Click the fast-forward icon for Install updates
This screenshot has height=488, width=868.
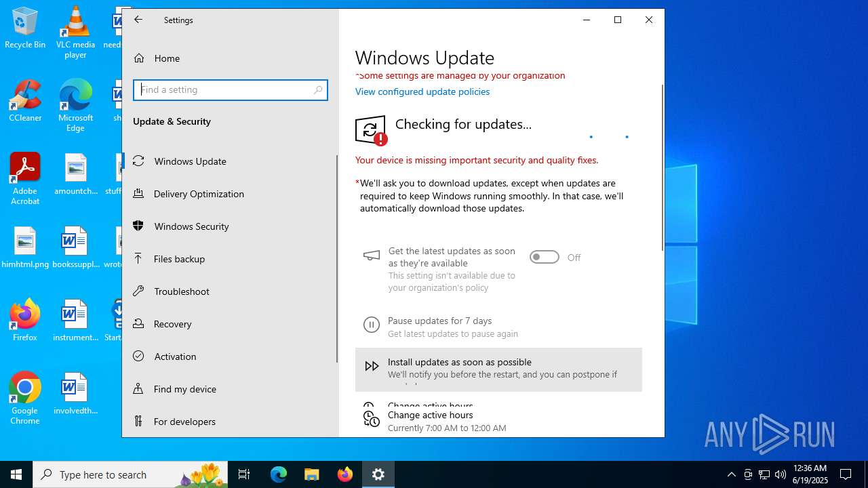[x=372, y=366]
